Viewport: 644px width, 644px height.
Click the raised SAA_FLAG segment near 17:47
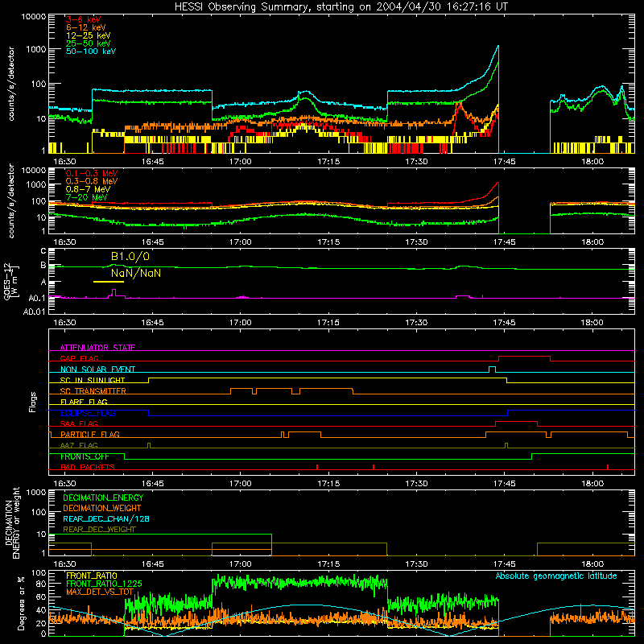(516, 422)
